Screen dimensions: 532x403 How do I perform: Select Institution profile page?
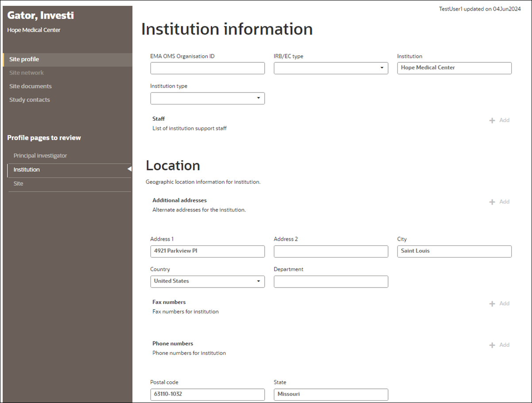(69, 170)
